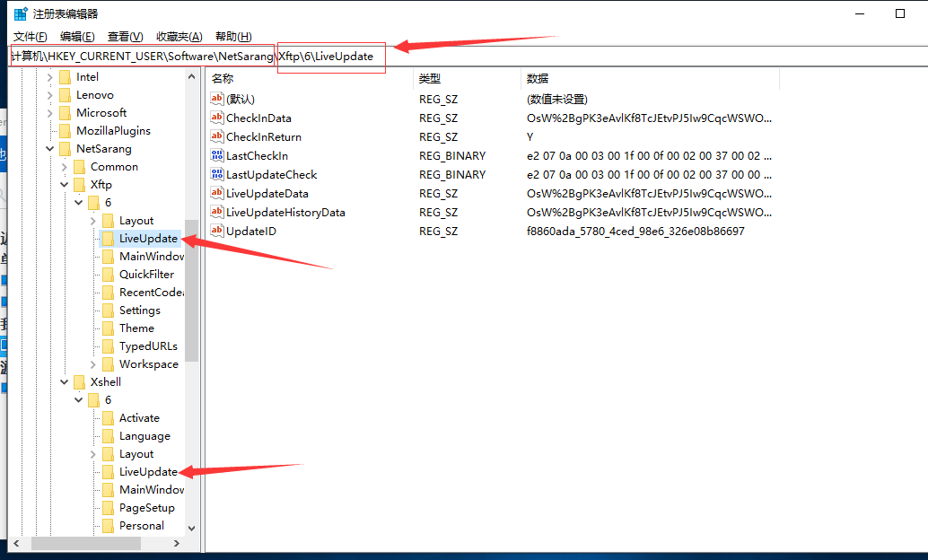Collapse the Xftp key
The width and height of the screenshot is (928, 560).
[64, 185]
